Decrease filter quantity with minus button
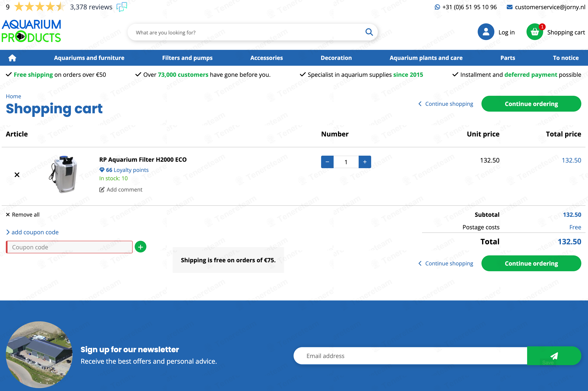 coord(327,162)
